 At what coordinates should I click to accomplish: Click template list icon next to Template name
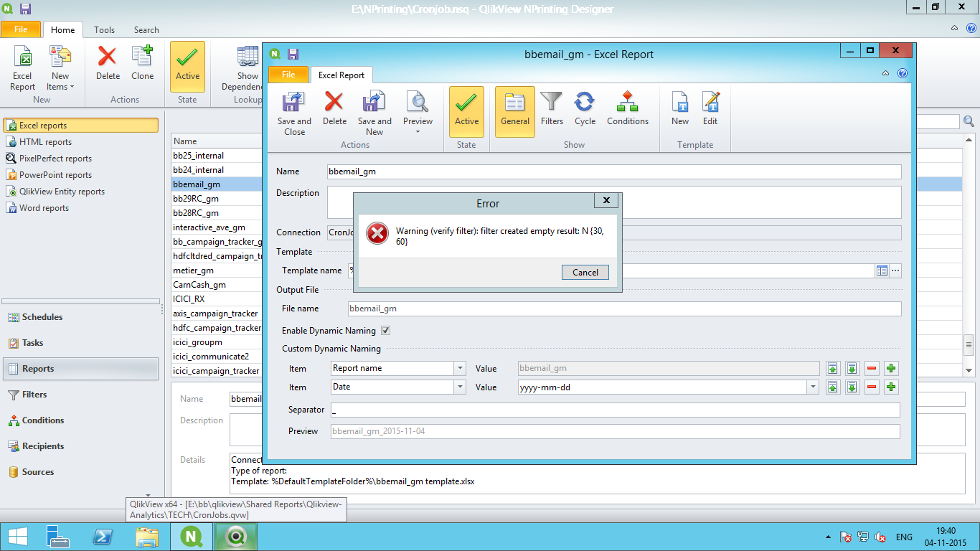(x=882, y=270)
